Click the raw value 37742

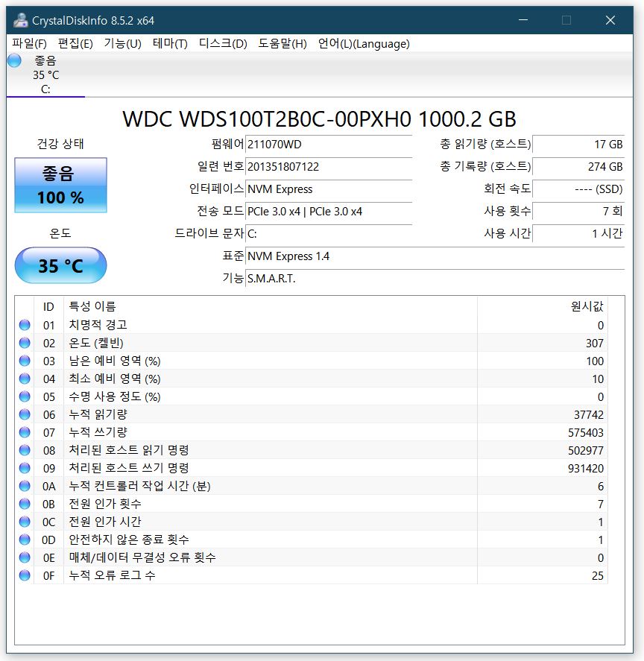pos(588,415)
